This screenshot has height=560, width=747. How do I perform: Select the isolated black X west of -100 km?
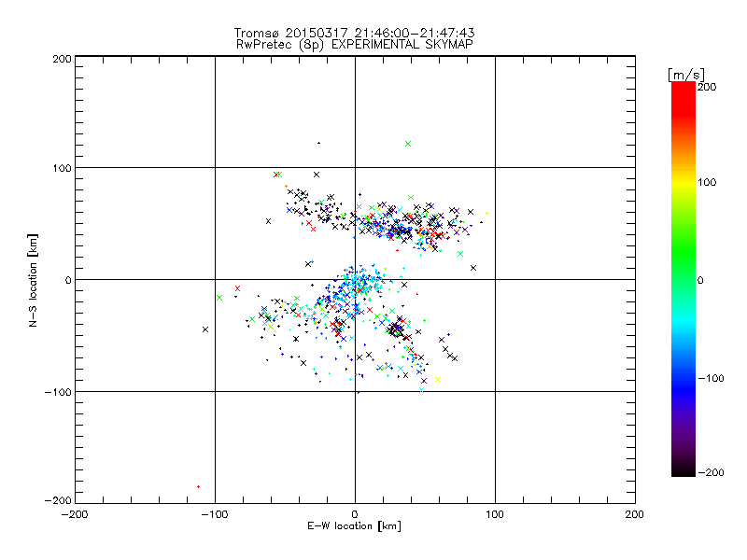tap(205, 329)
